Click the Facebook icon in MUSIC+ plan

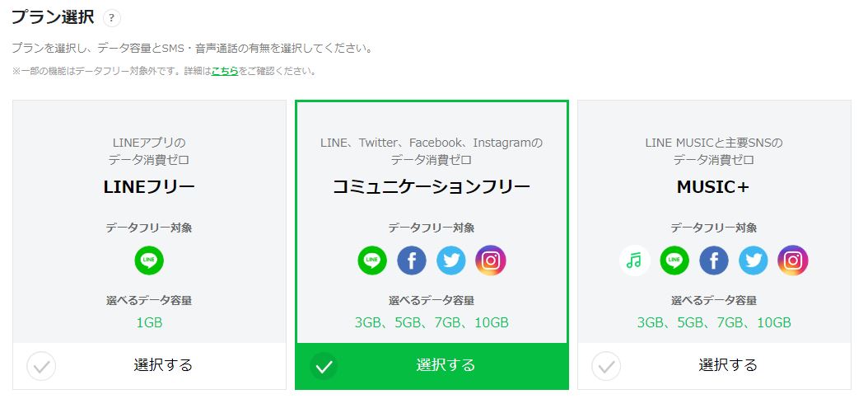pyautogui.click(x=713, y=261)
